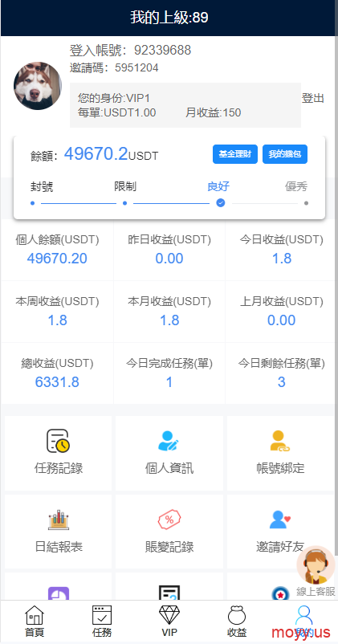The image size is (338, 644).
Task: Go to the 首頁 home tab
Action: [35, 622]
